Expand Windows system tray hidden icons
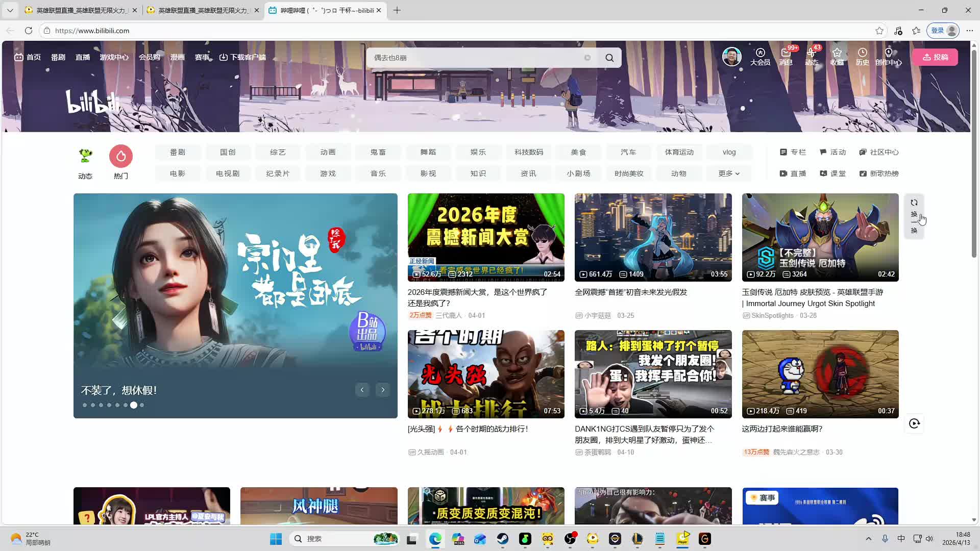Image resolution: width=980 pixels, height=551 pixels. click(x=868, y=539)
